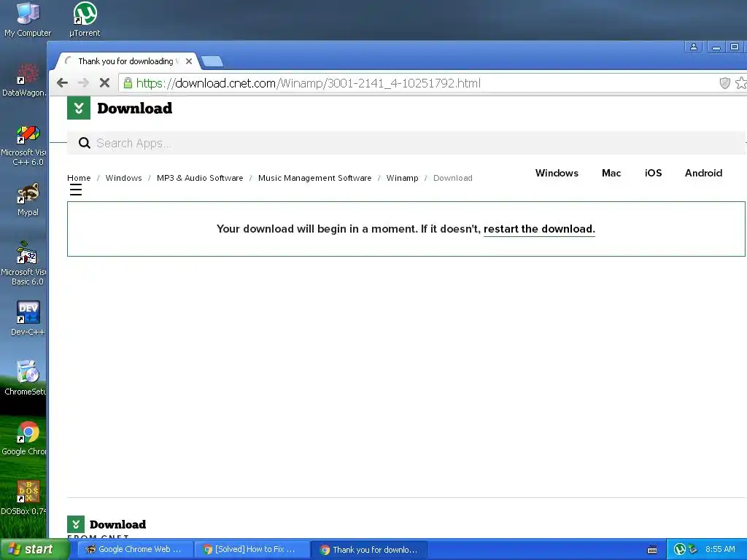Select the 'Thank you for downloading' tab
Screen dimensions: 747x560
[x=128, y=61]
